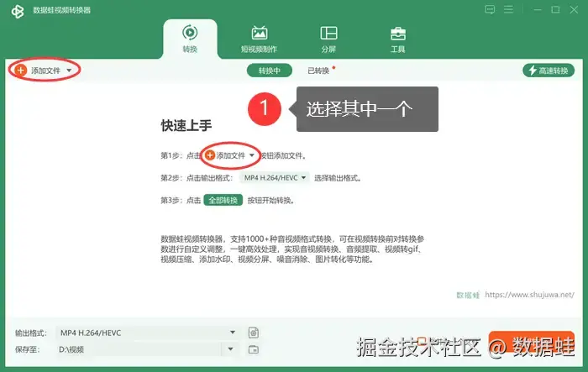The image size is (588, 372).
Task: Click 添加文件 in the step 1 guide
Action: pos(230,155)
